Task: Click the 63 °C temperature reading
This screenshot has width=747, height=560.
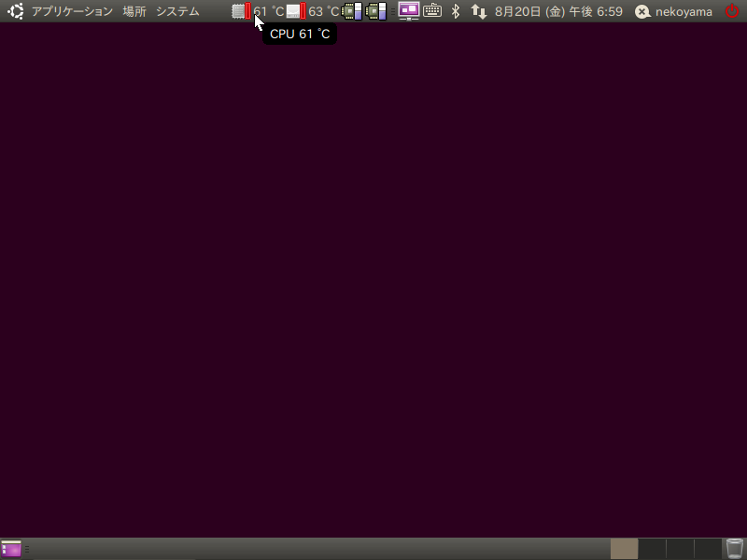Action: tap(323, 11)
